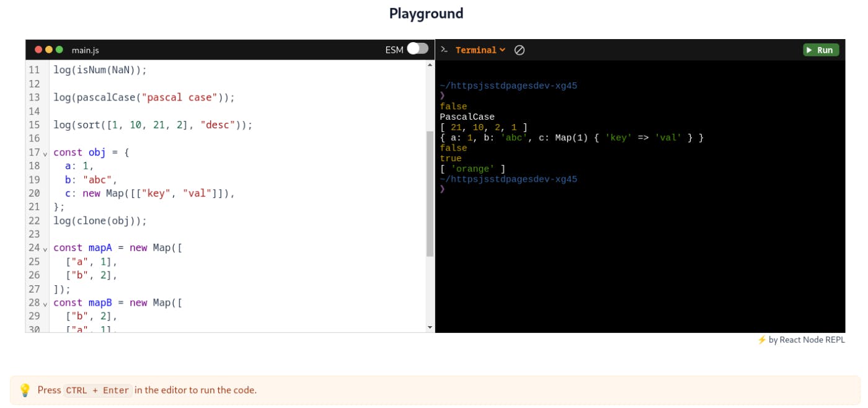Screen dimensions: 868x408
Task: Open the 'by React Node REPL' link
Action: coord(806,340)
